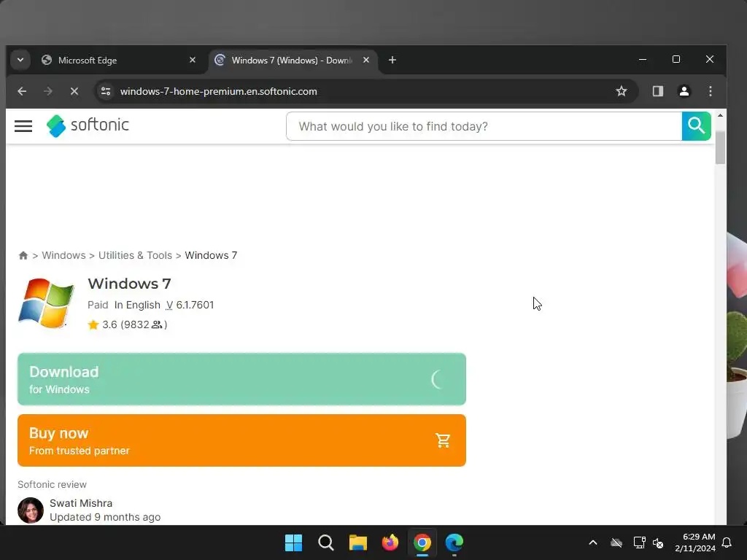Open the network status tray icon
Image resolution: width=747 pixels, height=560 pixels.
pos(639,542)
